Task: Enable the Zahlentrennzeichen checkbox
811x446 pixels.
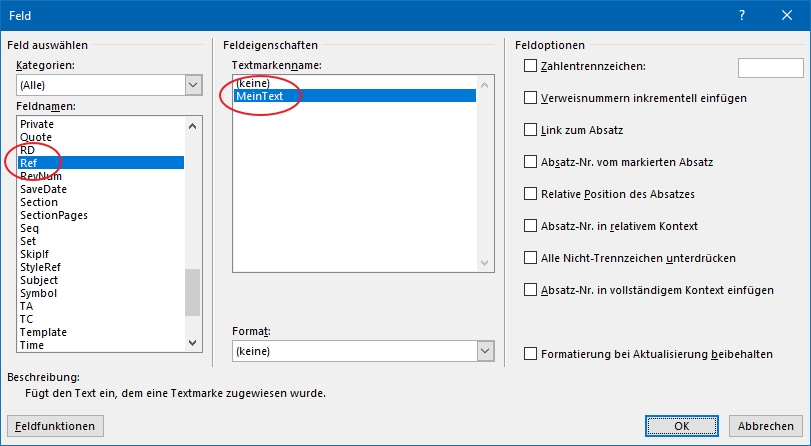Action: (x=530, y=66)
